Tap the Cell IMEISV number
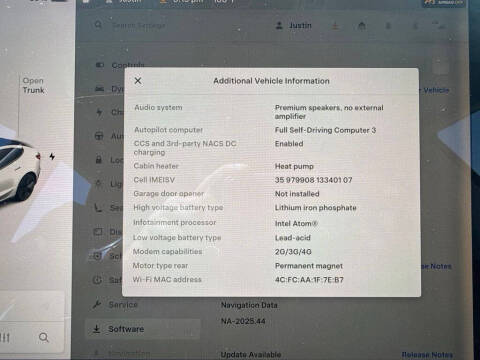 [313, 180]
